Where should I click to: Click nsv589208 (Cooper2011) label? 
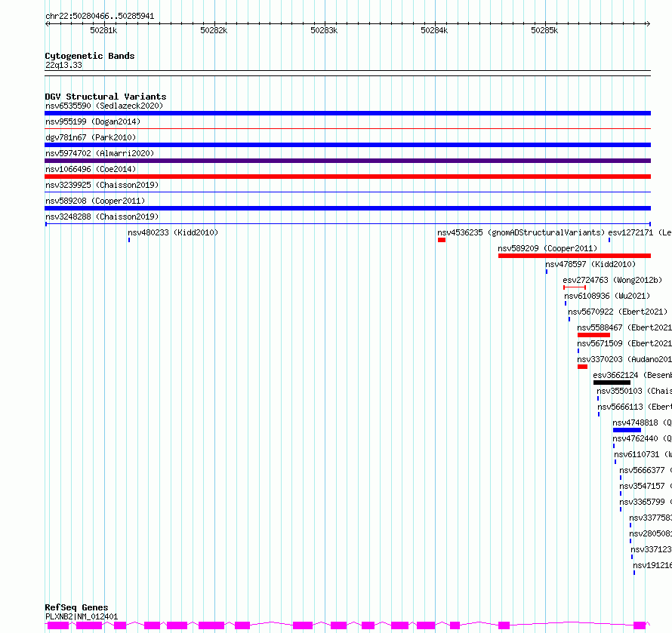click(95, 201)
